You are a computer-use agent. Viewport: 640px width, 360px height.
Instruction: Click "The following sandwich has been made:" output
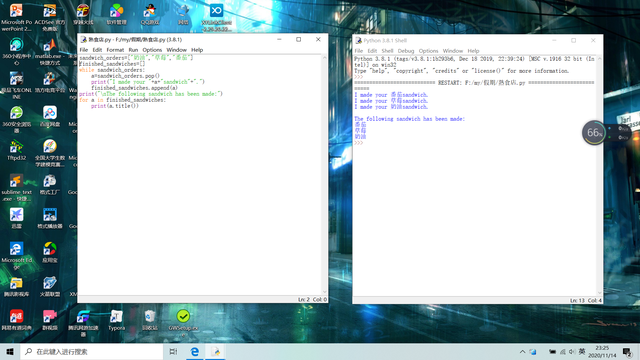pos(409,119)
